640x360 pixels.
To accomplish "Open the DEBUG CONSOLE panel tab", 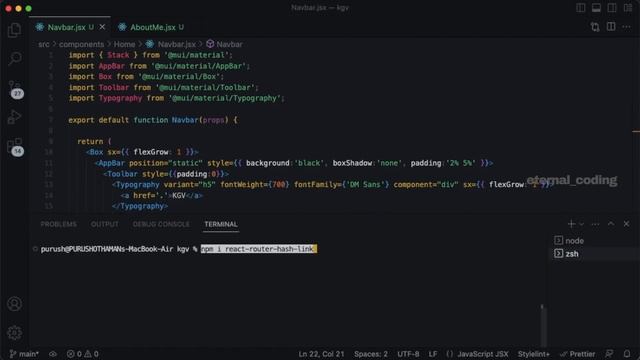I will [x=161, y=224].
